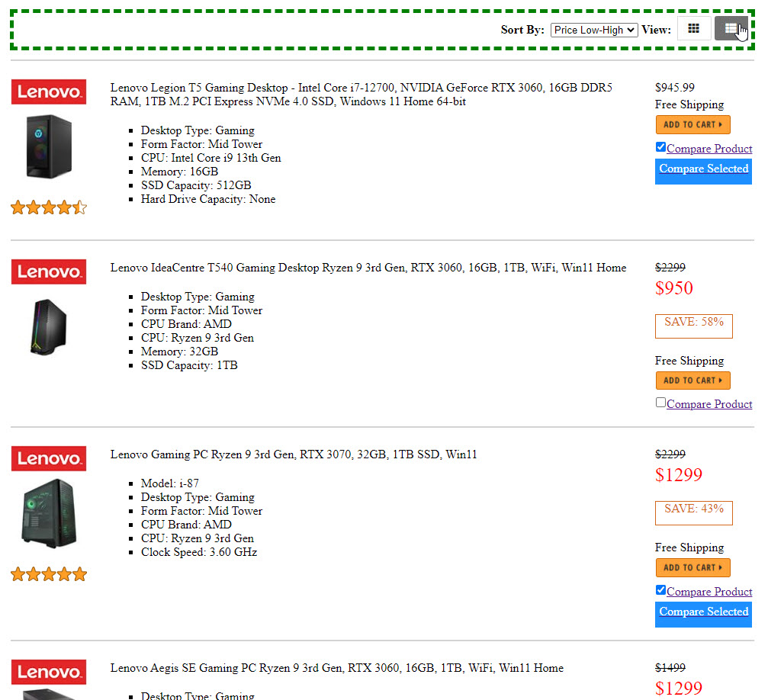Check compare checkbox for IdeaCentre T540
This screenshot has width=768, height=700.
point(660,403)
